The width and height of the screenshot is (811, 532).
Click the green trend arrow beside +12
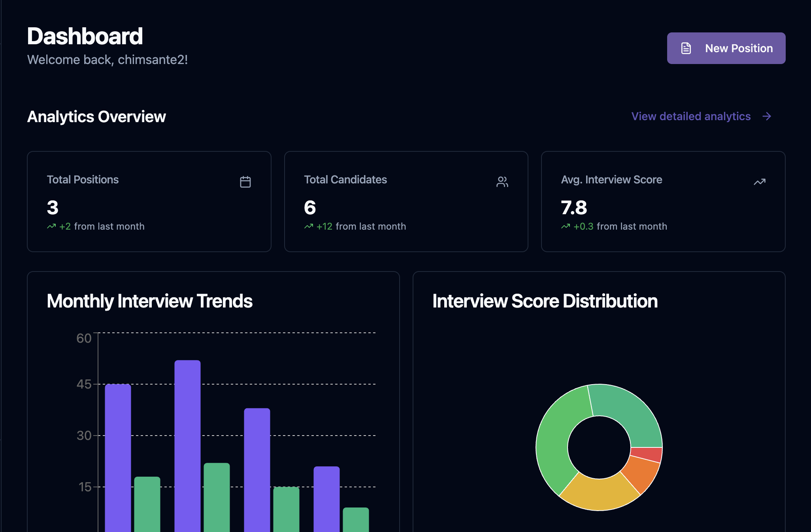coord(309,226)
